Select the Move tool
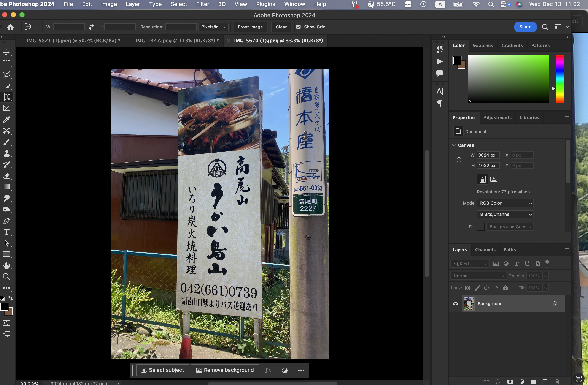This screenshot has height=385, width=588. [x=6, y=52]
